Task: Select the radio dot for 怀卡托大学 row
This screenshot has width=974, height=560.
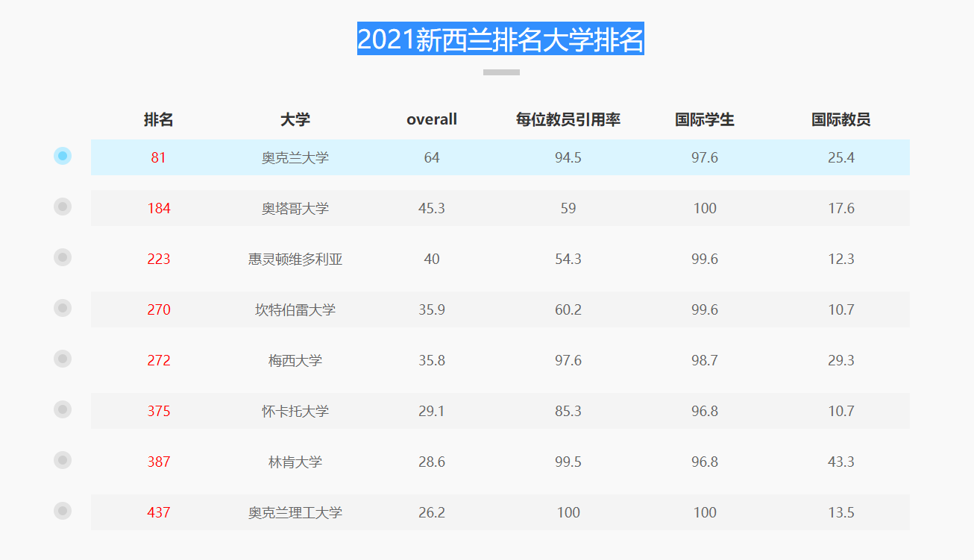Action: click(x=63, y=409)
